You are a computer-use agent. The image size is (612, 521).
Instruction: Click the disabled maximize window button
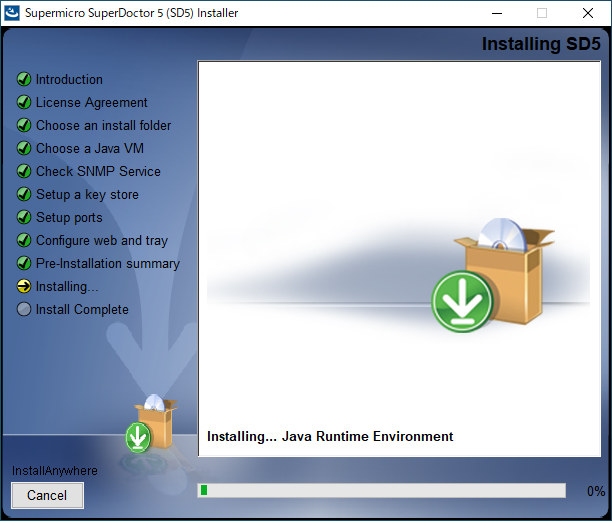point(542,13)
